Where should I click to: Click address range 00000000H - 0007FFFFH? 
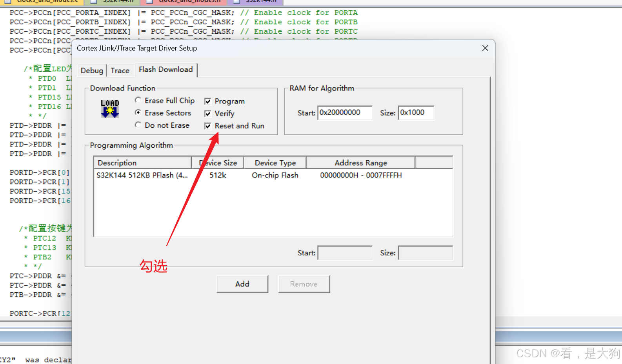361,175
